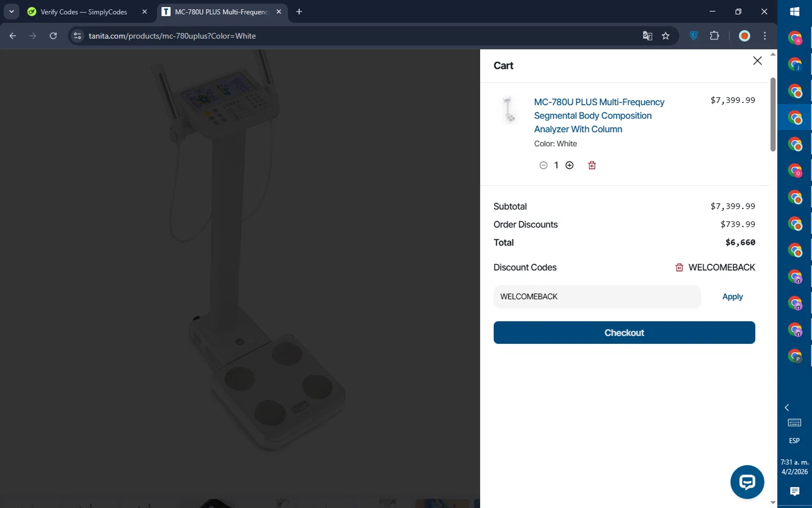Open the blue shield extension icon
The width and height of the screenshot is (812, 508).
[x=694, y=36]
